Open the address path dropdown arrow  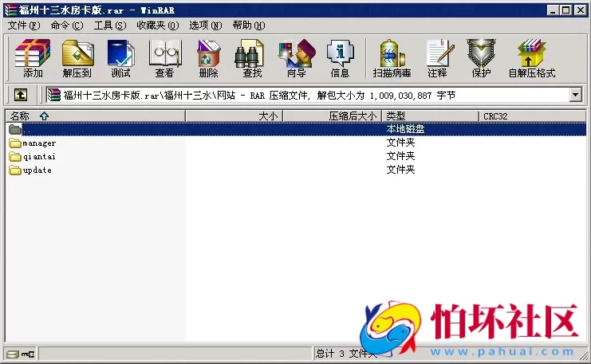575,95
